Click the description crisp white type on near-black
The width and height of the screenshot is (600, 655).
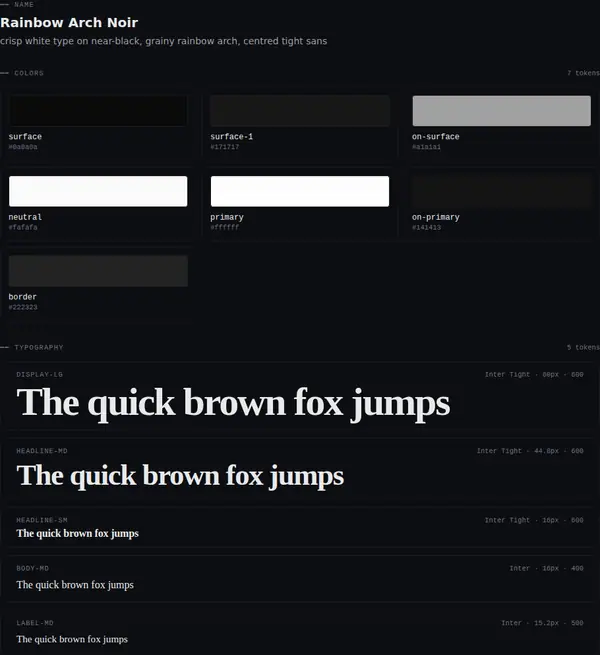point(163,41)
